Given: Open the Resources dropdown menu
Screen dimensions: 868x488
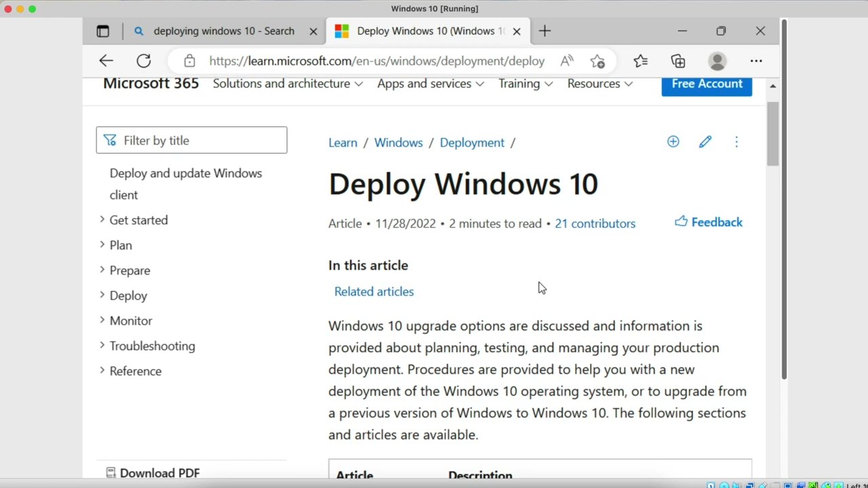Looking at the screenshot, I should tap(600, 83).
